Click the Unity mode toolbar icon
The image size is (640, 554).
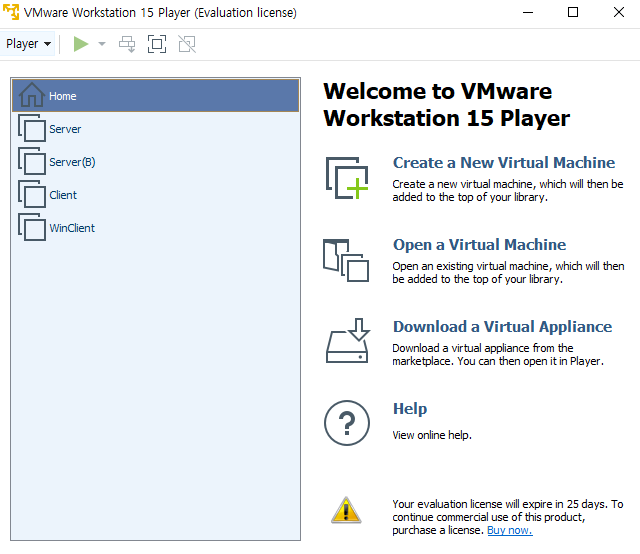pyautogui.click(x=187, y=44)
